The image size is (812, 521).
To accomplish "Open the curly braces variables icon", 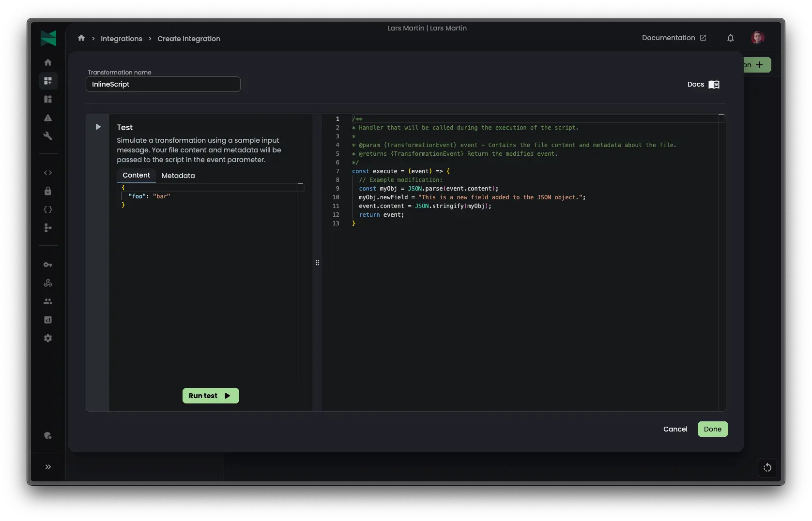I will [x=48, y=209].
